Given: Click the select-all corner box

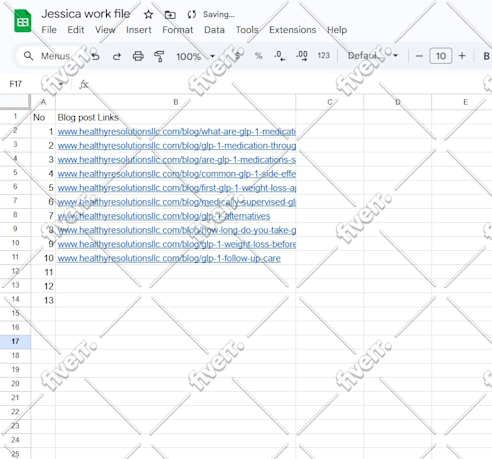Looking at the screenshot, I should point(15,102).
